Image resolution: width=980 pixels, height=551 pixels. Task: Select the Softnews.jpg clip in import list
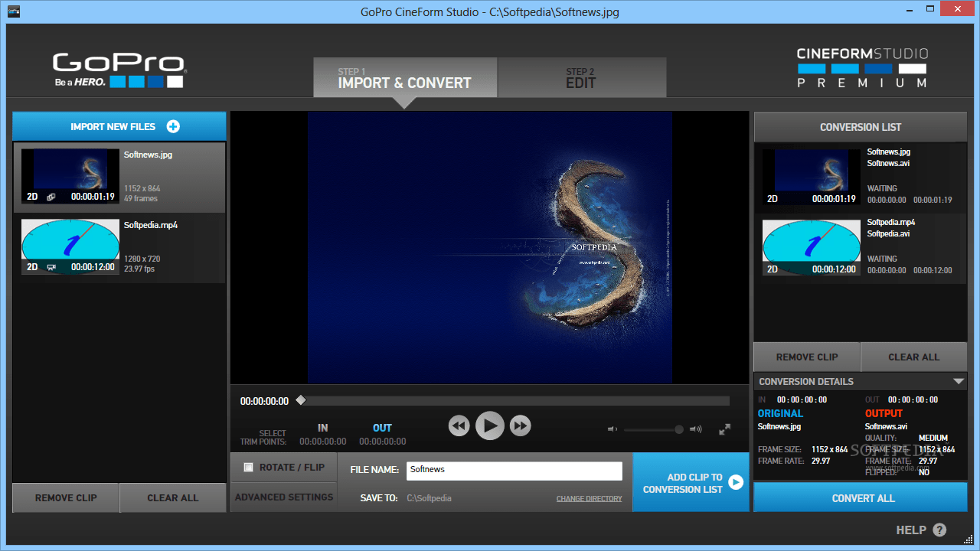[x=119, y=177]
